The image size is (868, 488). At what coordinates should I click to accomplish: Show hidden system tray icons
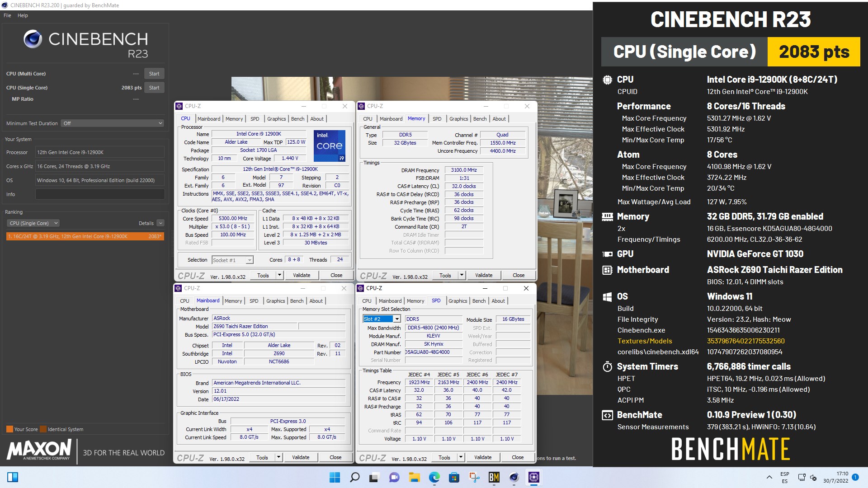coord(769,477)
